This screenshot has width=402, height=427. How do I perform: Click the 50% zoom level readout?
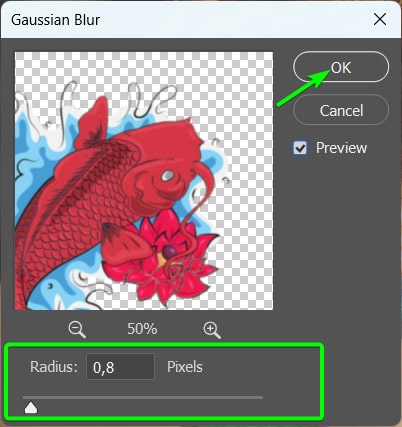[142, 329]
